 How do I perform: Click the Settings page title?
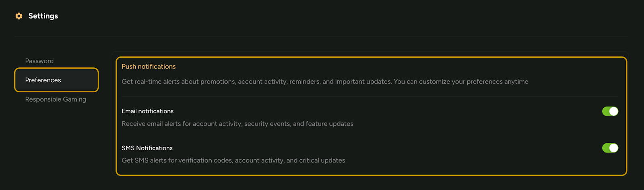pyautogui.click(x=43, y=16)
